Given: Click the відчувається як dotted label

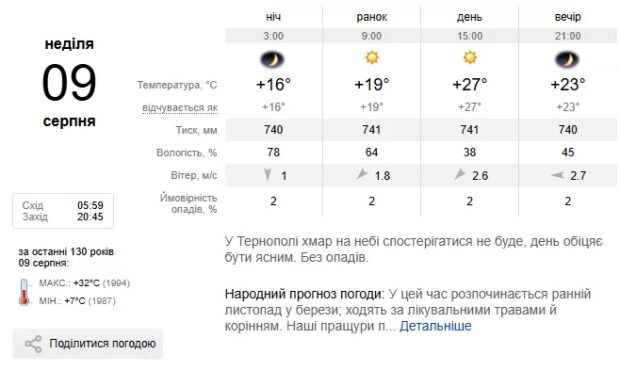Looking at the screenshot, I should [x=180, y=108].
